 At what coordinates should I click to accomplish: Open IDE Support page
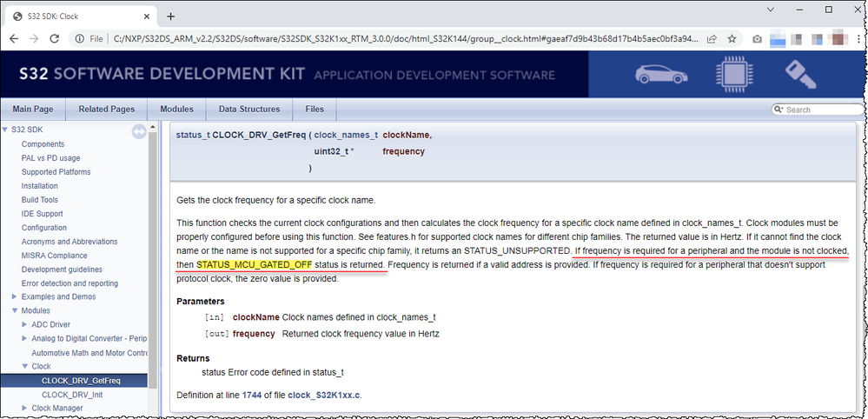tap(42, 214)
